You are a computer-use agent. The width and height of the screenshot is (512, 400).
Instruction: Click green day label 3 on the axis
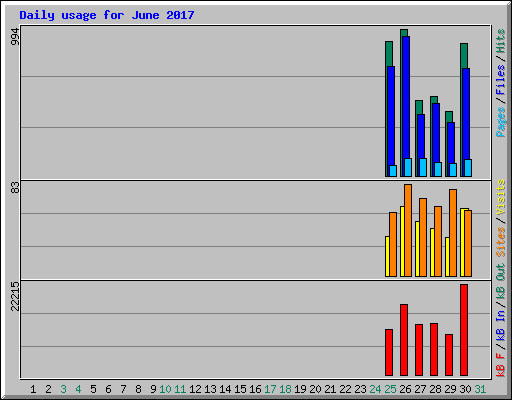[x=63, y=389]
